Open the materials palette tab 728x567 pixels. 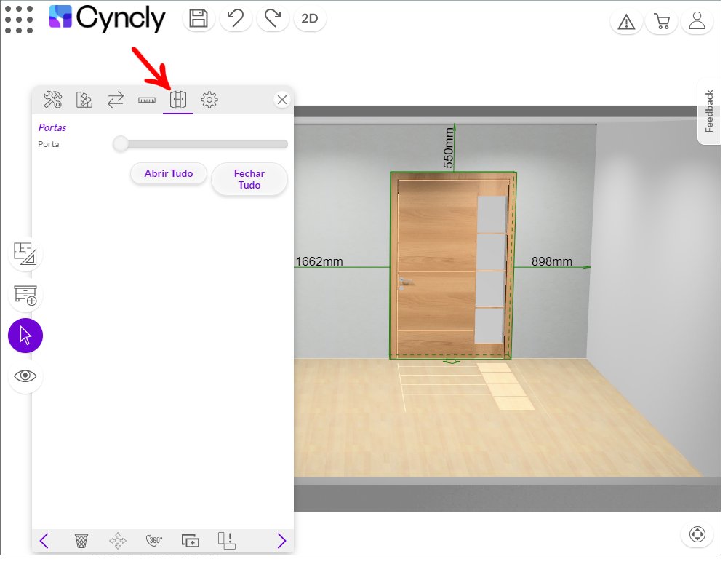[x=84, y=100]
